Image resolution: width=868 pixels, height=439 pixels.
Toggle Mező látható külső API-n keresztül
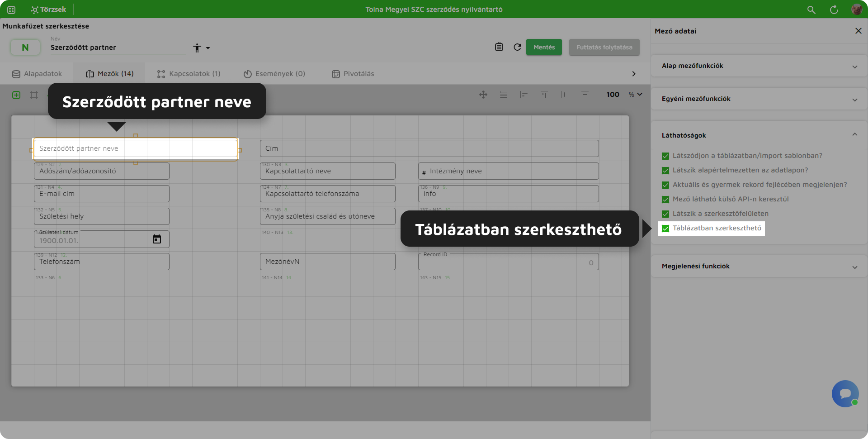(x=665, y=200)
